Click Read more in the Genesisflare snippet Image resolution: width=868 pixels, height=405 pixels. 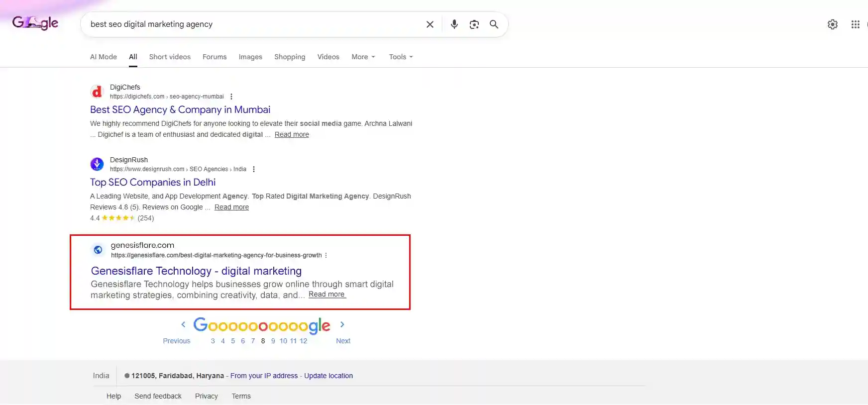326,294
